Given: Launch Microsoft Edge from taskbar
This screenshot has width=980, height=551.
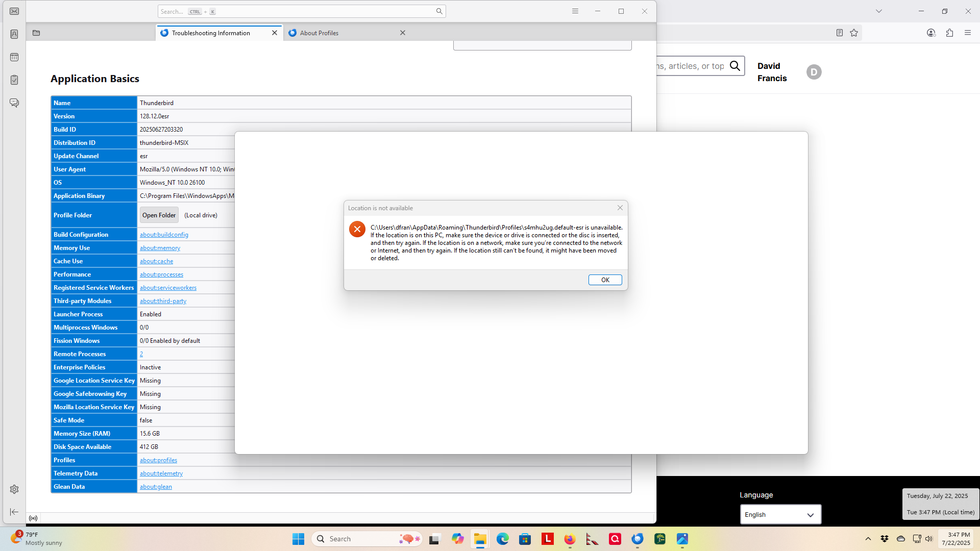Looking at the screenshot, I should 503,539.
